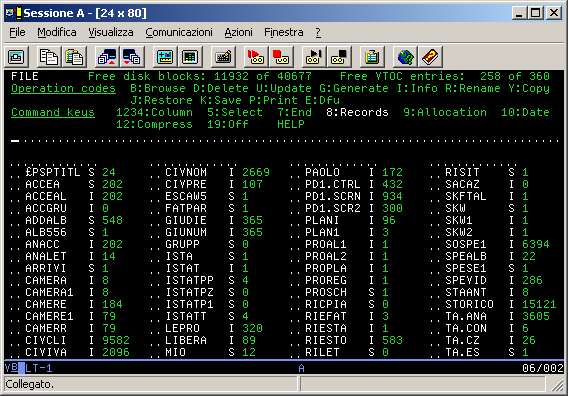Click the 19:Off command key label
568x396 pixels.
[228, 124]
